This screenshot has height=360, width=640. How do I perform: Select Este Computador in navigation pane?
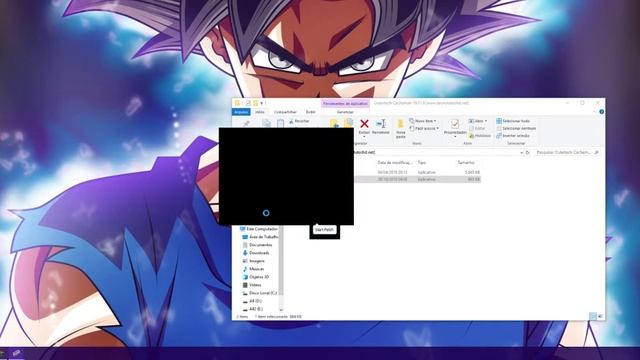[x=259, y=229]
